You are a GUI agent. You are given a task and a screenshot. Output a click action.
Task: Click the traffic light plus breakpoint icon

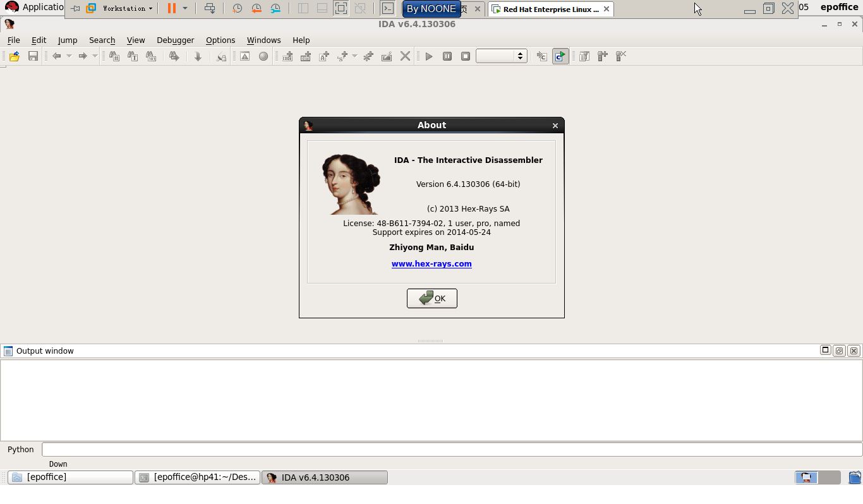[x=603, y=56]
